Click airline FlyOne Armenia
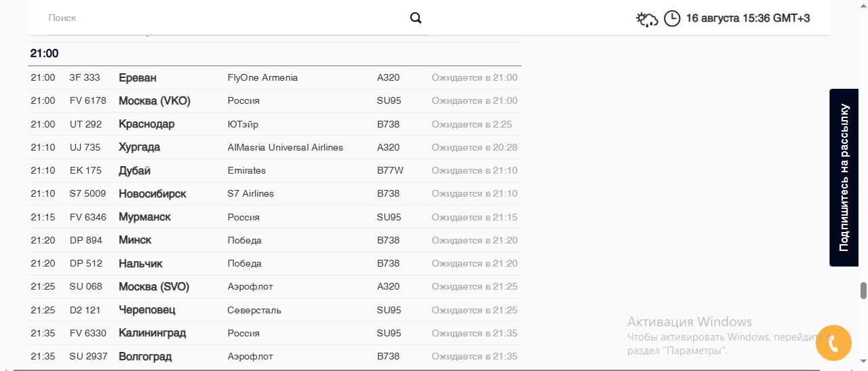This screenshot has height=371, width=868. pyautogui.click(x=262, y=77)
